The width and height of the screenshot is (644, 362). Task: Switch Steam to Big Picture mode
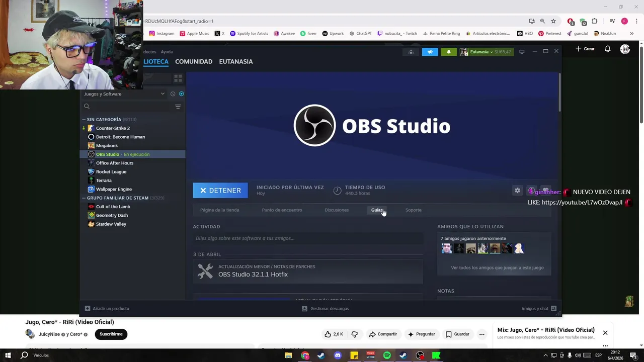(x=522, y=52)
